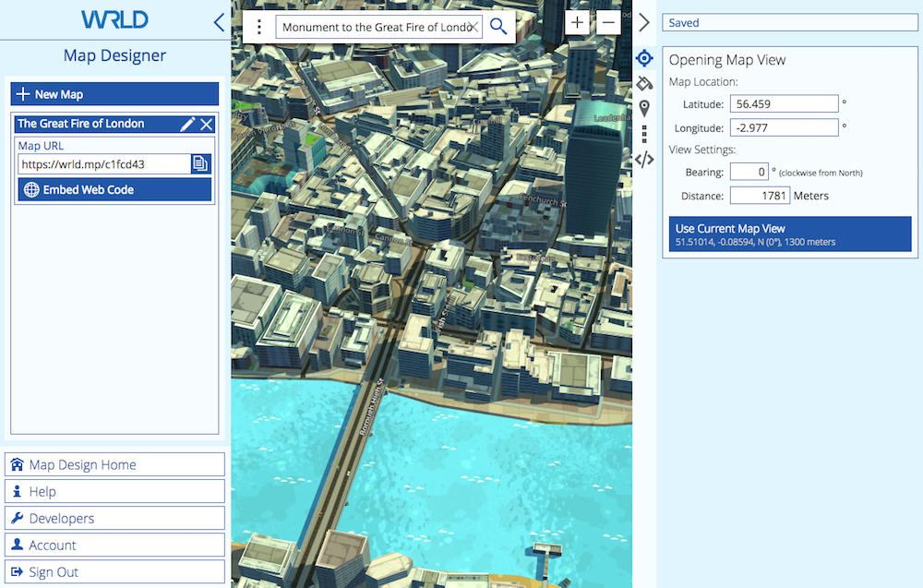Viewport: 923px width, 588px height.
Task: Collapse the right settings panel arrow
Action: (644, 23)
